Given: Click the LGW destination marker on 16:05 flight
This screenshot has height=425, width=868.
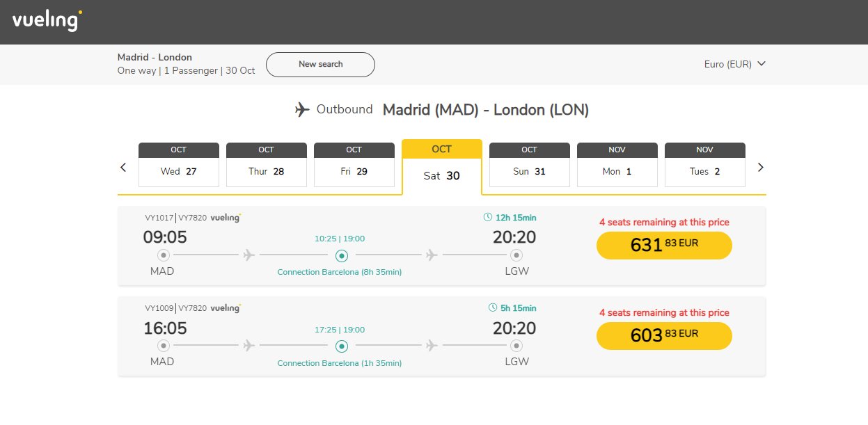Looking at the screenshot, I should pos(516,346).
